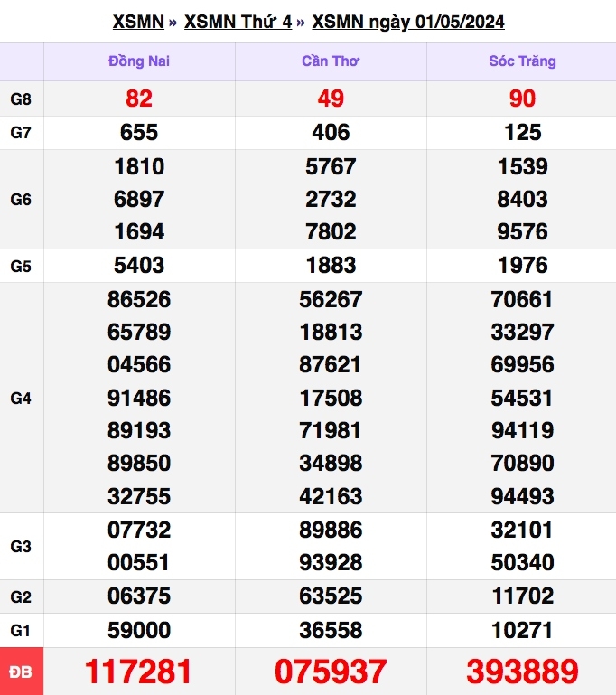The height and width of the screenshot is (695, 616).
Task: Click Đồng Nai special prize 117281
Action: 138,672
